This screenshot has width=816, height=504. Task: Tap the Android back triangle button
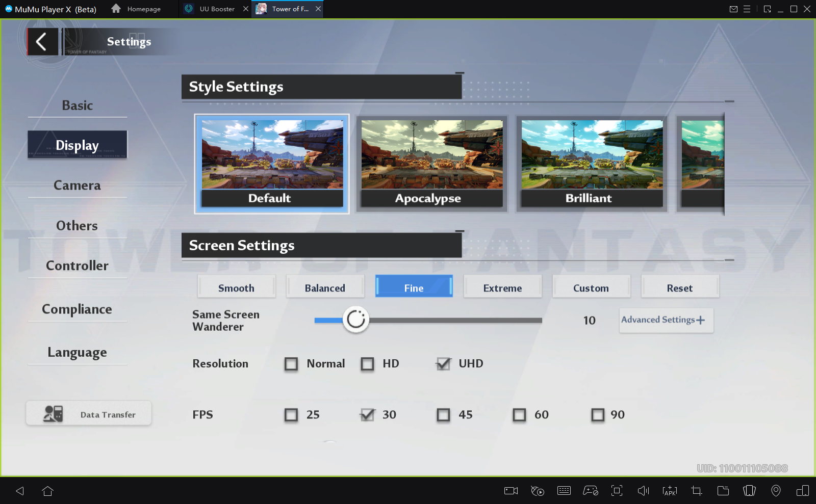click(20, 491)
